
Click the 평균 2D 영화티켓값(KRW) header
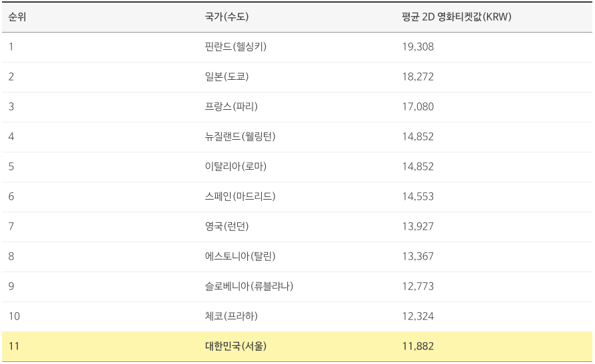pos(456,17)
